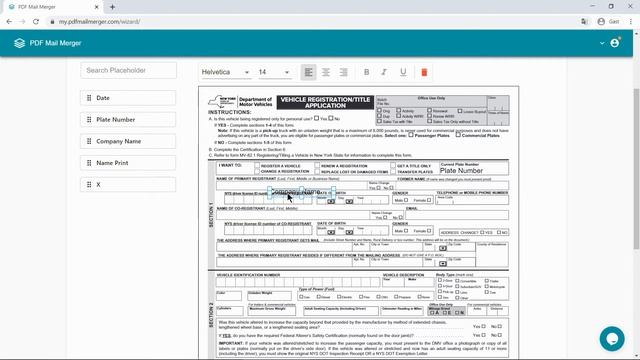
Task: Select the Date placeholder item
Action: click(x=128, y=98)
